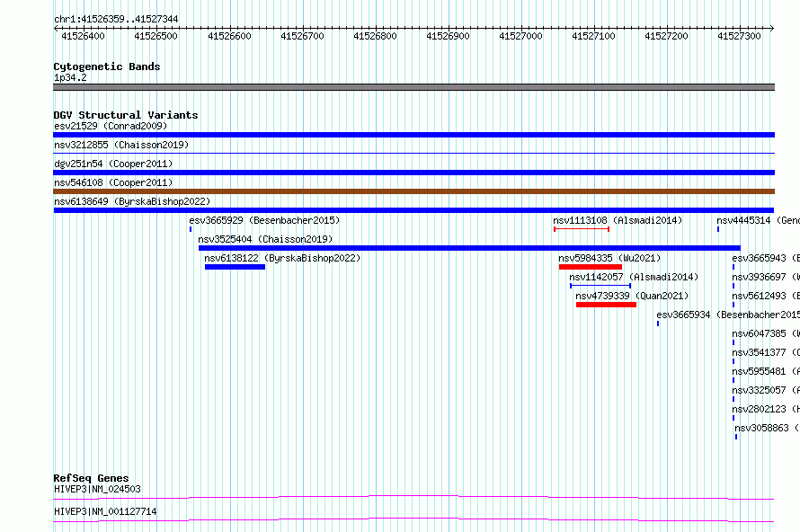The image size is (800, 532).
Task: Click the red nsv1113108 (Alsmadi2014) span
Action: point(582,229)
